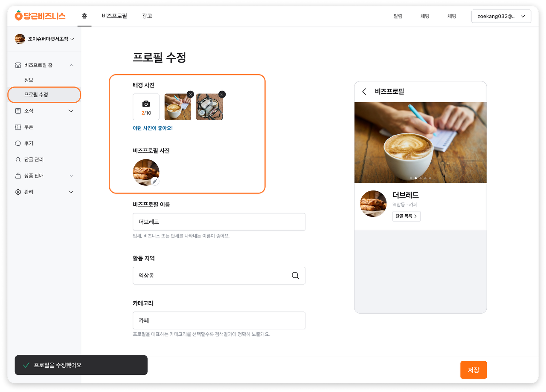Click the 비즈프로필 홈 storefront icon
This screenshot has width=546, height=392.
(x=18, y=65)
